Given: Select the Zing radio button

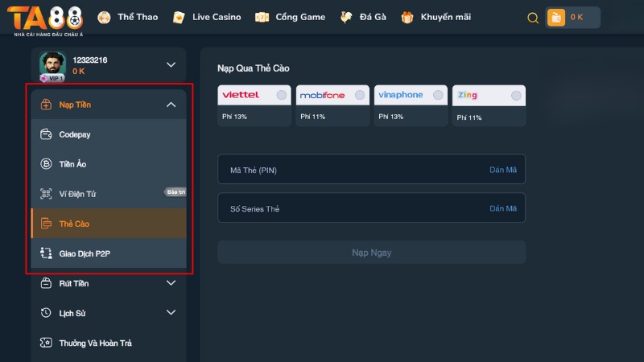Looking at the screenshot, I should [516, 95].
